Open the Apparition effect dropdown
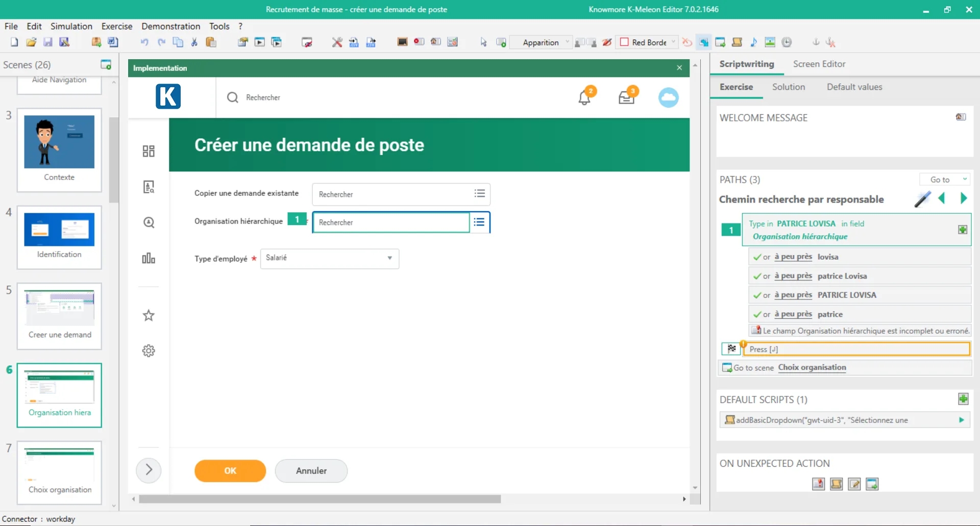Viewport: 980px width, 526px height. 541,42
